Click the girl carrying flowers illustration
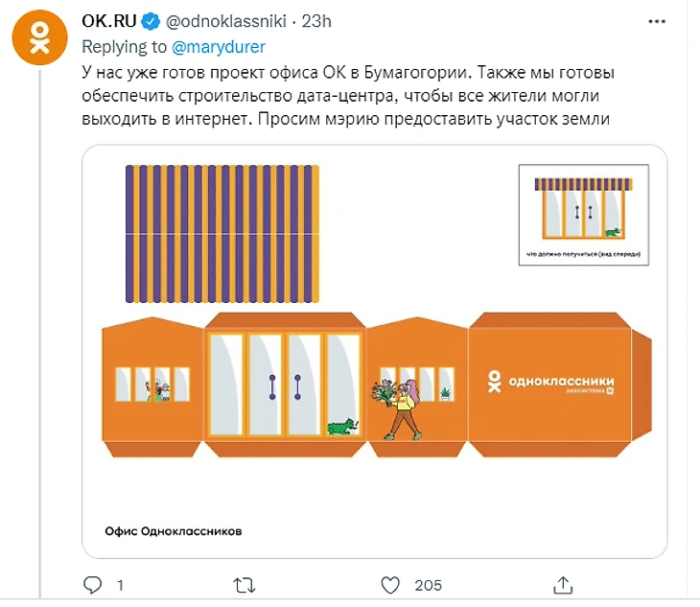Screen dimensions: 700x607 pos(398,409)
